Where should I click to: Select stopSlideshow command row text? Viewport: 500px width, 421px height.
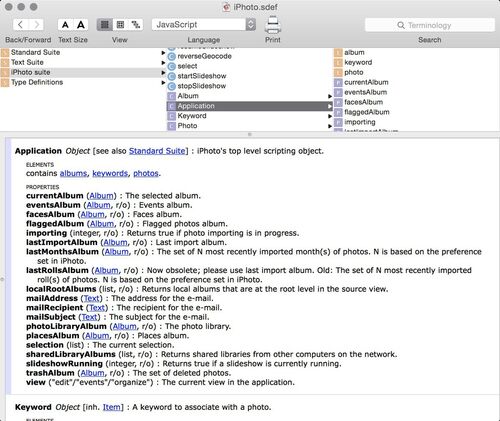point(202,86)
